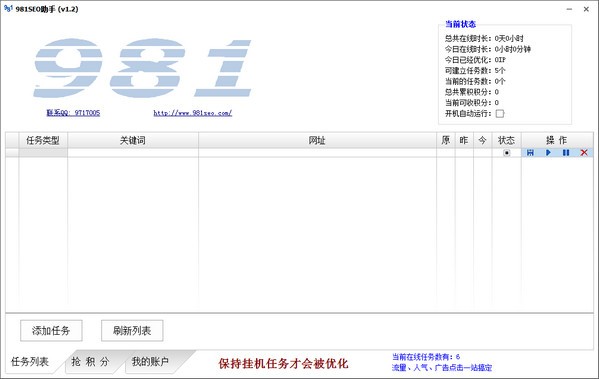Screen dimensions: 599x379
Task: Click the 添加任务 button
Action: pyautogui.click(x=51, y=330)
